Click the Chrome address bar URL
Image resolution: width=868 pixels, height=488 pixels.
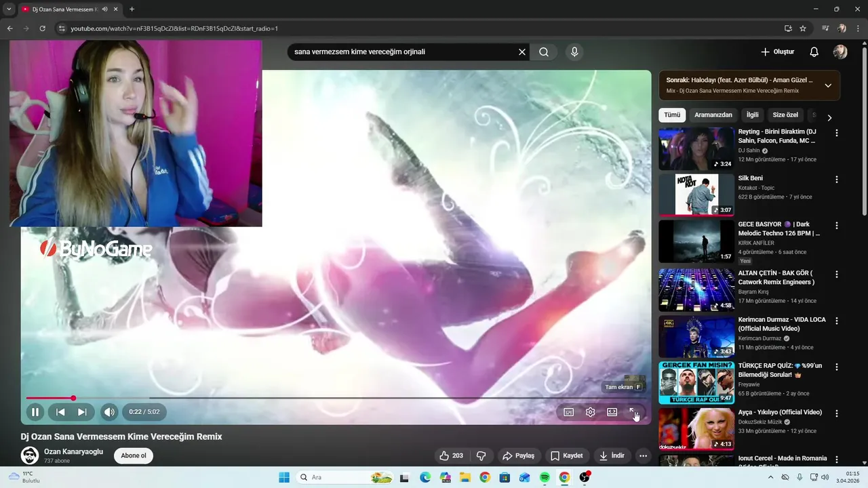pyautogui.click(x=174, y=28)
